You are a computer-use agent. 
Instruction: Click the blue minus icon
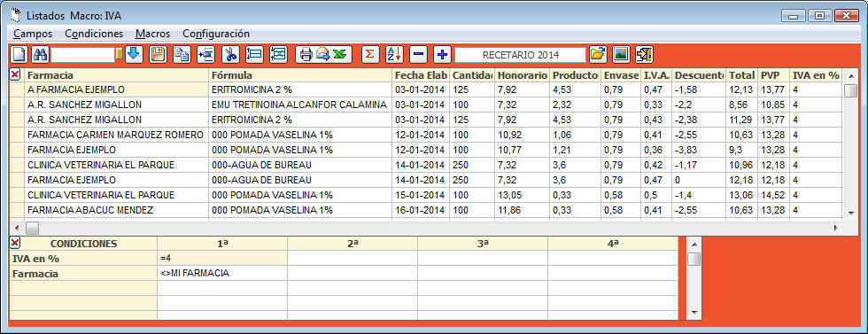point(418,54)
